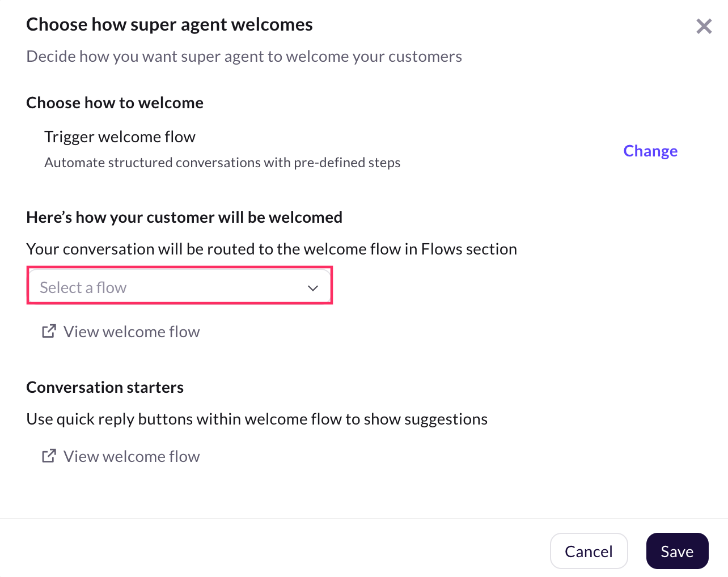Open View welcome flow link below dropdown
Image resolution: width=728 pixels, height=577 pixels.
132,332
